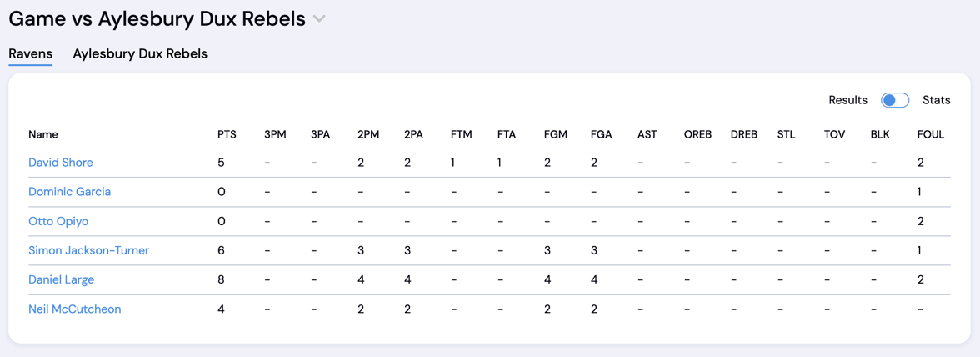Click Daniel Large's points value 8
Image resolution: width=980 pixels, height=357 pixels.
point(221,279)
